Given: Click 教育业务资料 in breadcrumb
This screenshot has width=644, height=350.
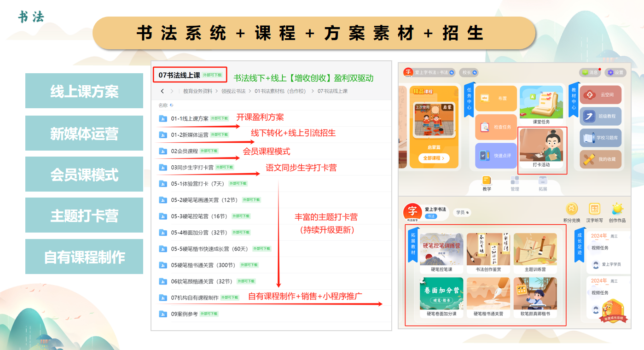Looking at the screenshot, I should (x=197, y=91).
